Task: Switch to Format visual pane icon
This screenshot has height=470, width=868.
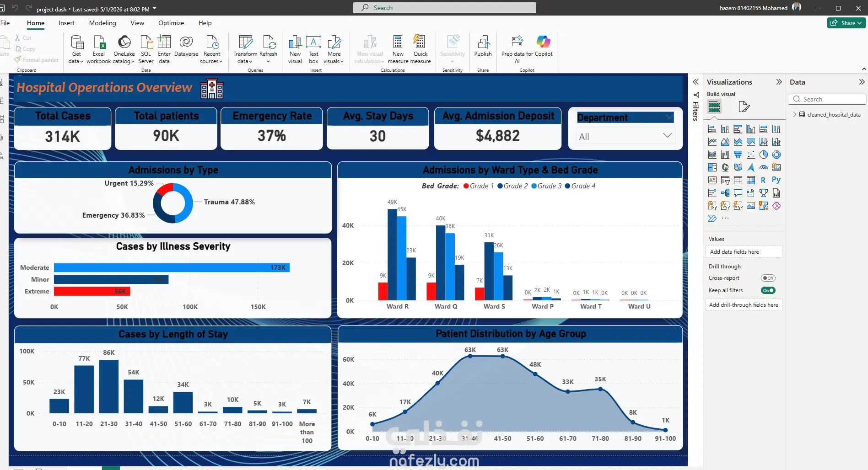Action: coord(744,107)
